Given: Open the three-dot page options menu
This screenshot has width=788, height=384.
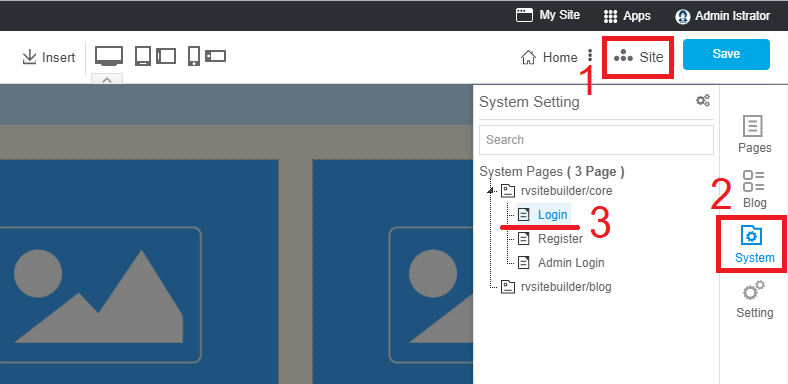Looking at the screenshot, I should click(x=590, y=55).
